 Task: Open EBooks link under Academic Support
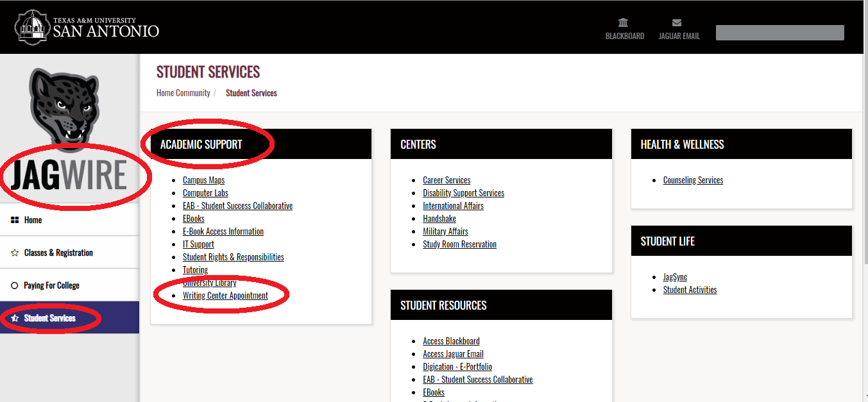coord(194,219)
